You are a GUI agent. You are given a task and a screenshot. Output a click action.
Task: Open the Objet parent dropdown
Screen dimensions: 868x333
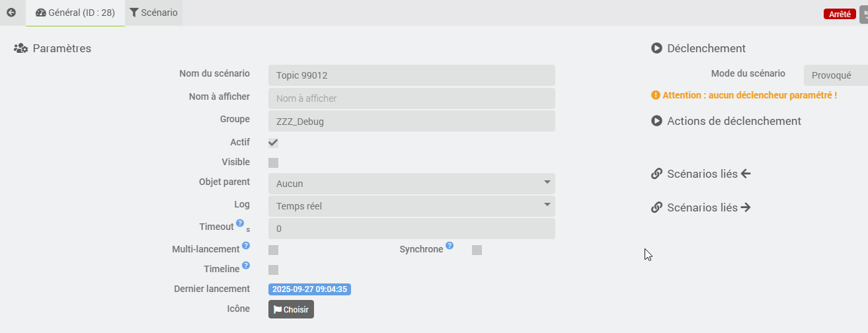(411, 184)
